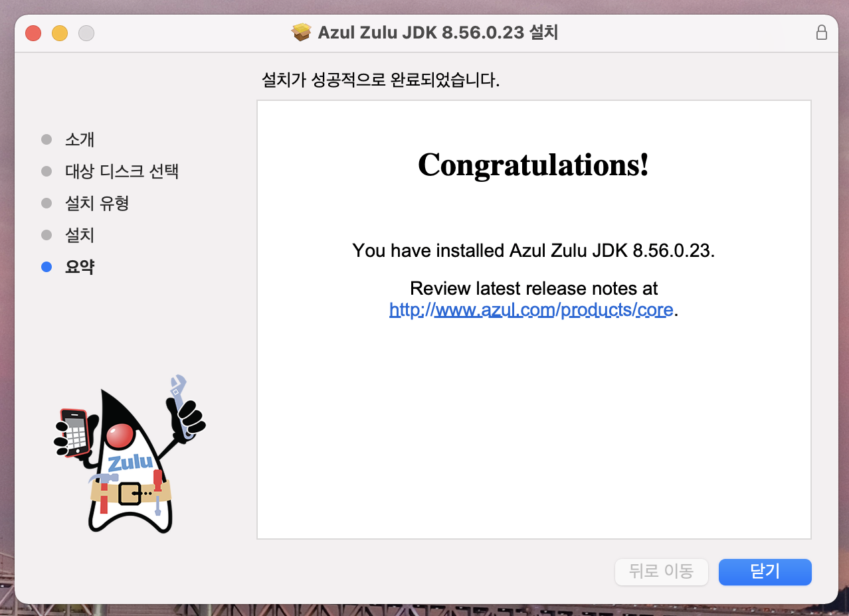The image size is (849, 616).
Task: Click the package icon beside window title
Action: [x=302, y=33]
